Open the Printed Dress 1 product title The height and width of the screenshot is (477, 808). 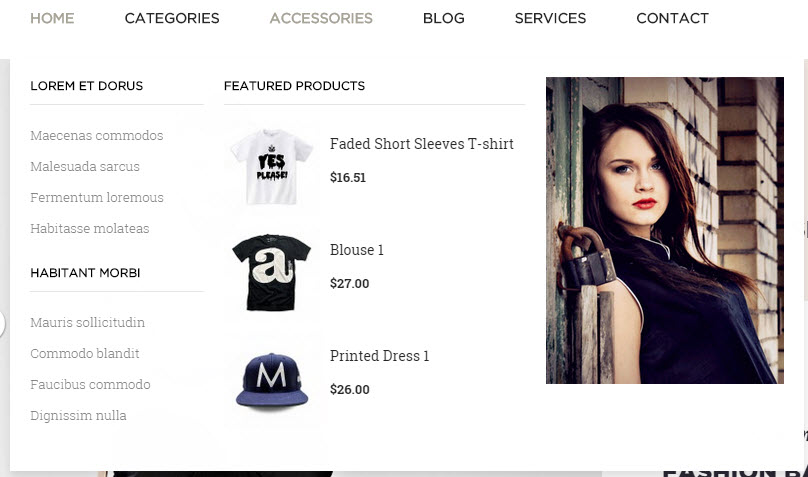click(x=379, y=356)
